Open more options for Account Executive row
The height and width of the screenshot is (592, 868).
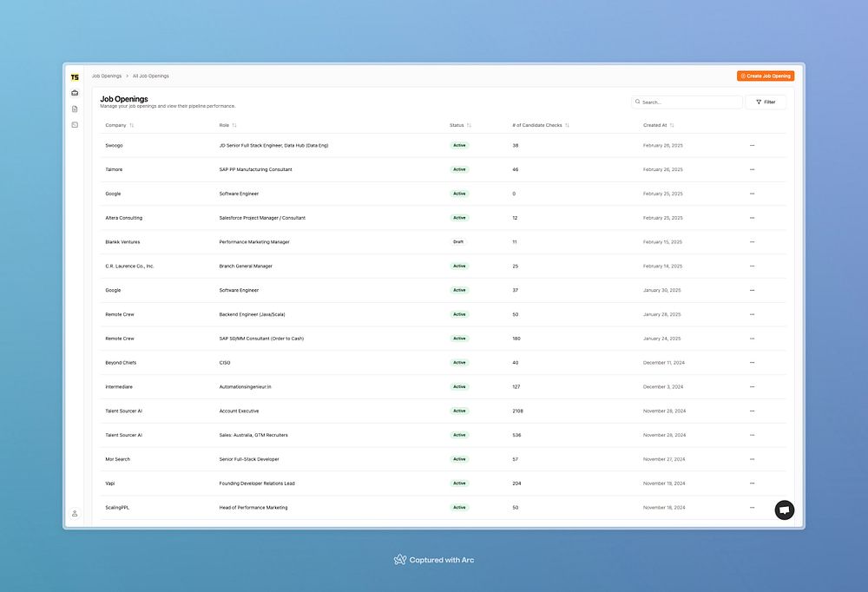752,411
